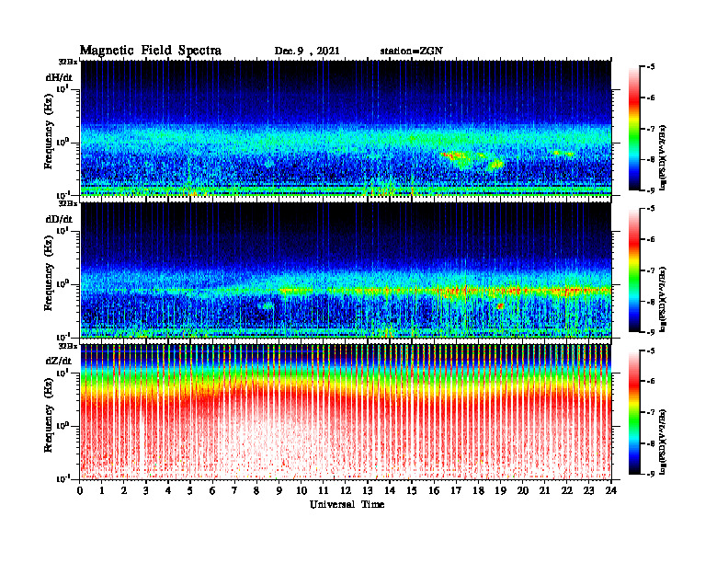Click hour 18 on the Universal Time axis
The image size is (728, 563).
(478, 490)
